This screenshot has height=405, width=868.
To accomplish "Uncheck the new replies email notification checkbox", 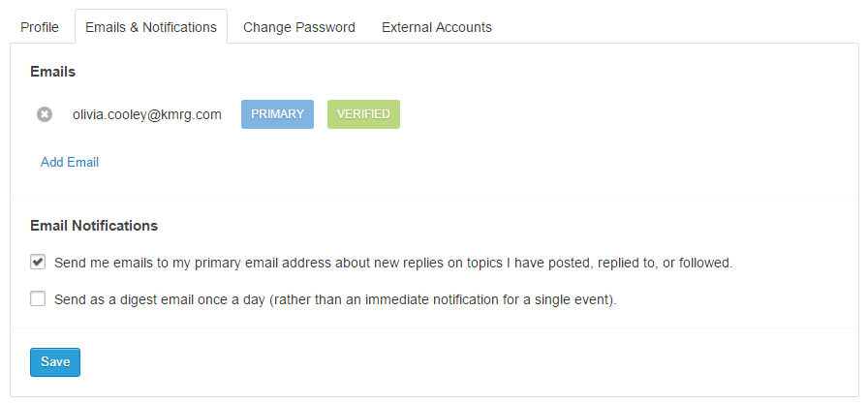I will click(38, 262).
